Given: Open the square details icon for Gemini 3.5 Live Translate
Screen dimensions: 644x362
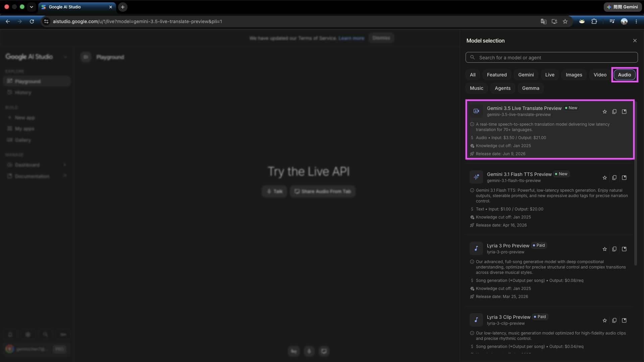Looking at the screenshot, I should point(624,112).
